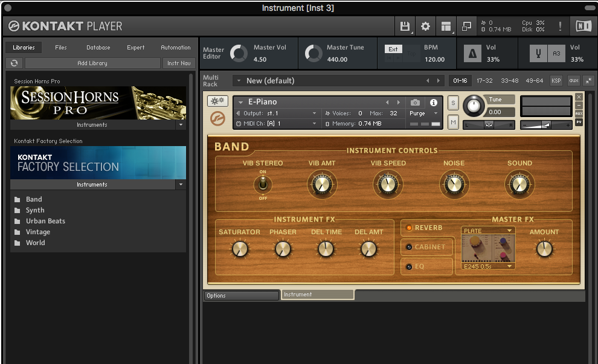Select the Instrument tab below rack

[x=317, y=295]
